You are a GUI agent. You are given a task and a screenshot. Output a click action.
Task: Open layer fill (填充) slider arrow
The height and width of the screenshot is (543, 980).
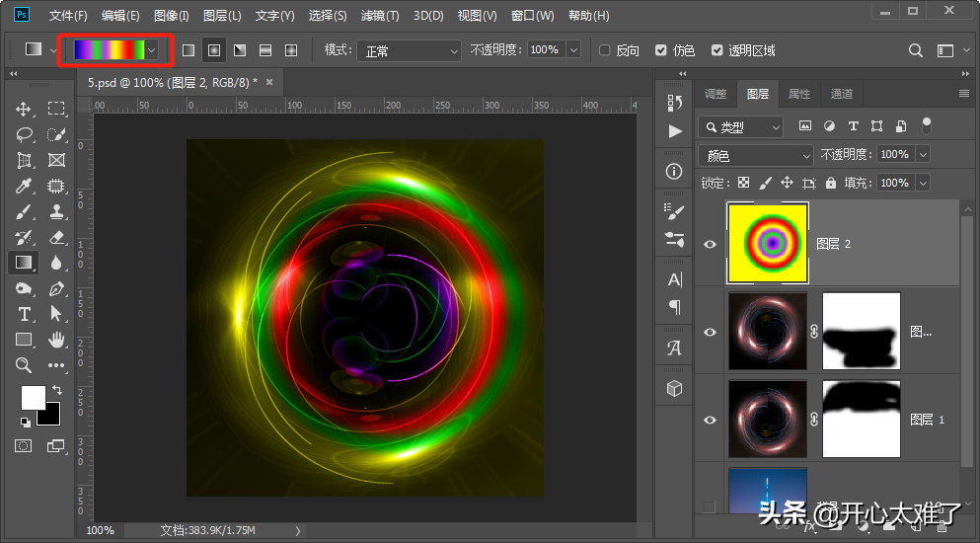click(x=923, y=183)
